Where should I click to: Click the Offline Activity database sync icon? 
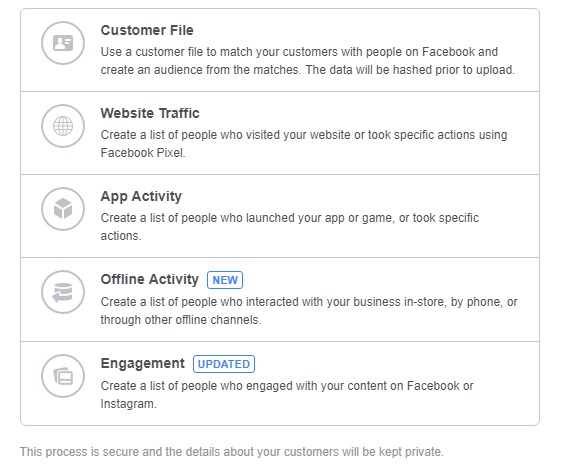[63, 292]
